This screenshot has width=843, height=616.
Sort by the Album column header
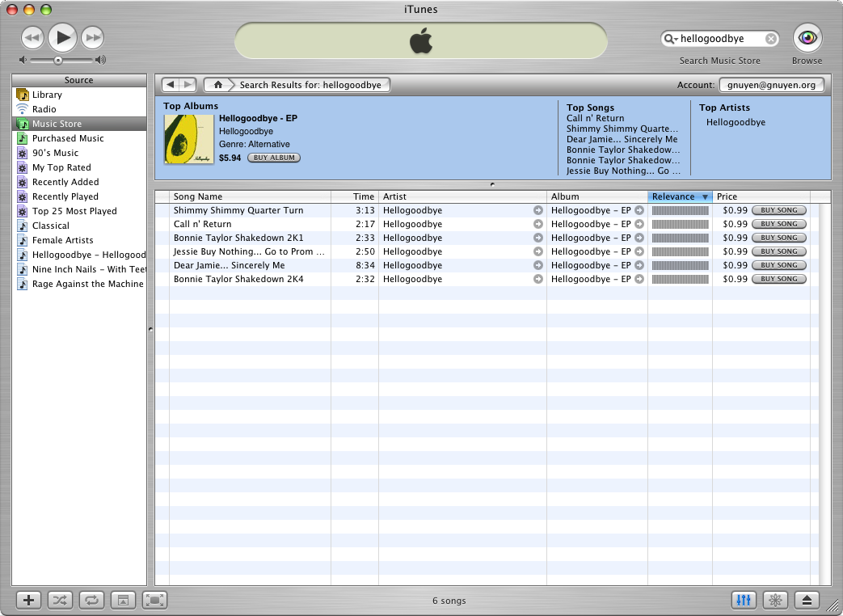coord(597,196)
